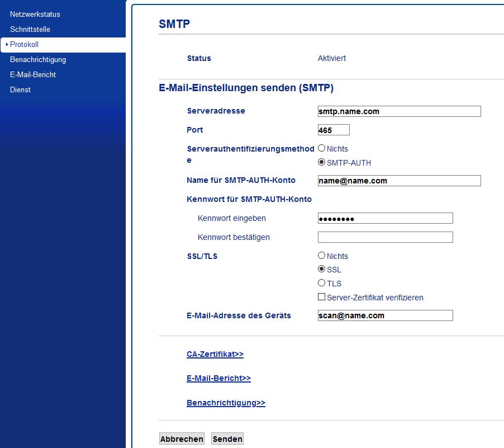Image resolution: width=504 pixels, height=448 pixels.
Task: Click the Aktiviert status text
Action: (x=332, y=58)
